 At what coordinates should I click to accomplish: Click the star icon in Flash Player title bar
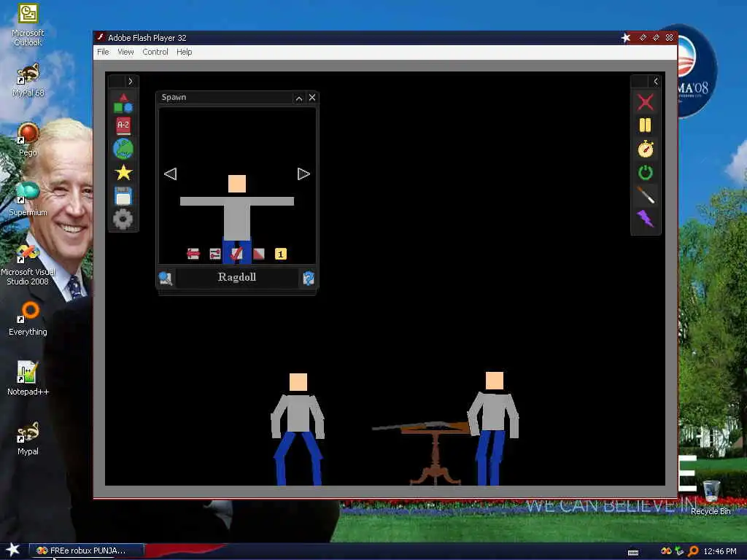coord(626,38)
